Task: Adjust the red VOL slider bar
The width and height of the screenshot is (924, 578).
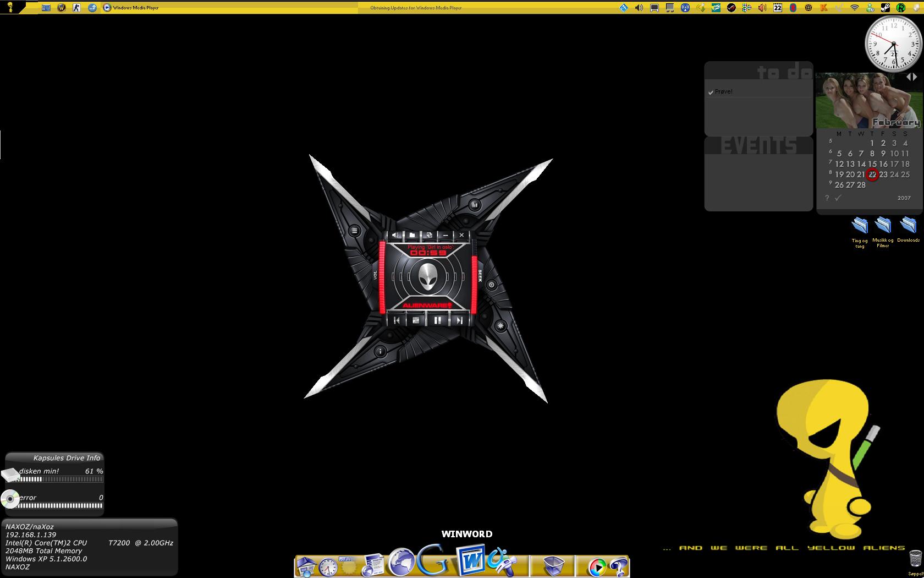Action: pos(383,277)
